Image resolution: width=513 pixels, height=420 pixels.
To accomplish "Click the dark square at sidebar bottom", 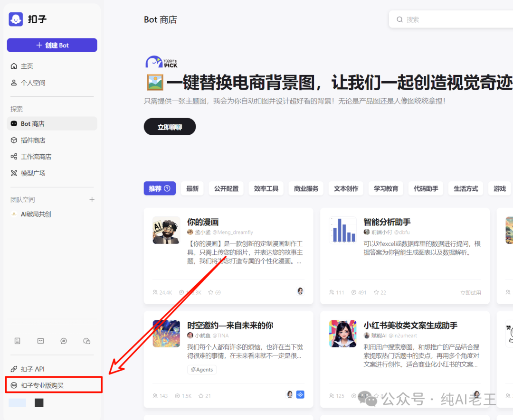I will click(x=39, y=402).
